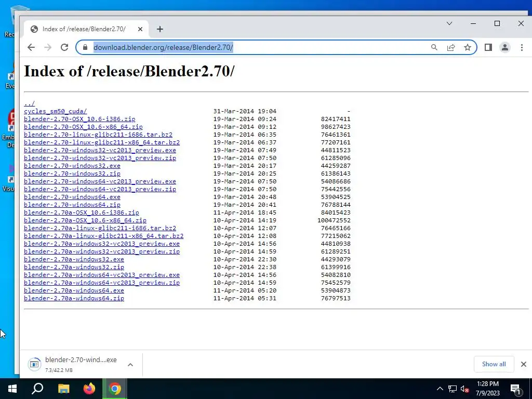Click the blender-2.70-windows32.exe link
Image resolution: width=532 pixels, height=399 pixels.
coord(72,166)
